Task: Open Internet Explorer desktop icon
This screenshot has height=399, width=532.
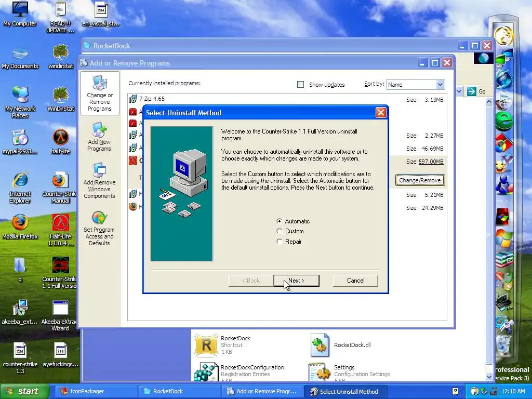Action: pos(20,188)
